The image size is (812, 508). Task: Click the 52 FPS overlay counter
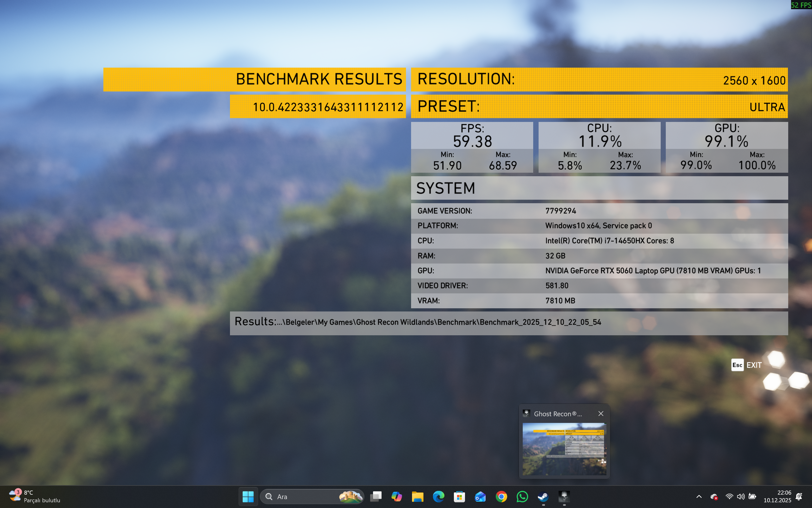[x=801, y=5]
